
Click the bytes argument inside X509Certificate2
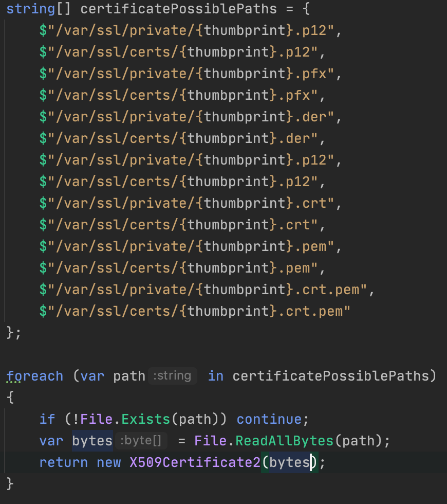coord(289,462)
